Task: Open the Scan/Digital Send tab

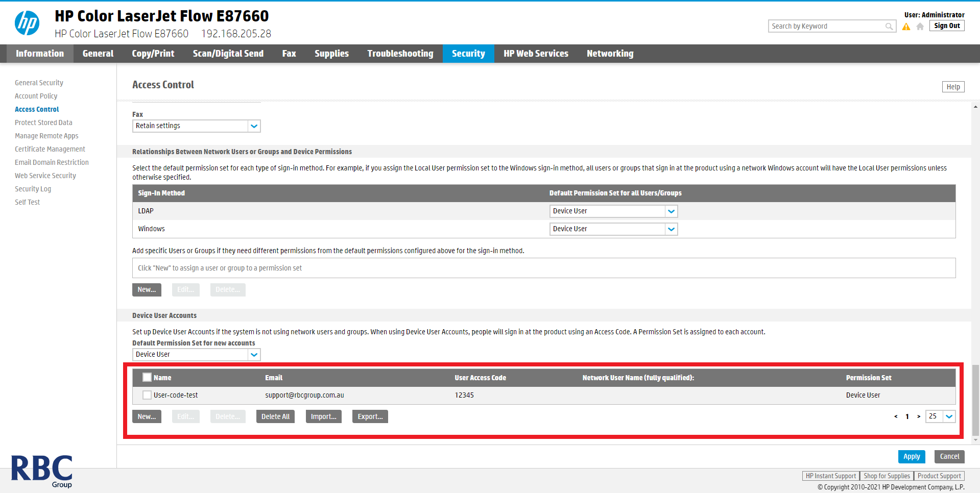Action: coord(228,54)
